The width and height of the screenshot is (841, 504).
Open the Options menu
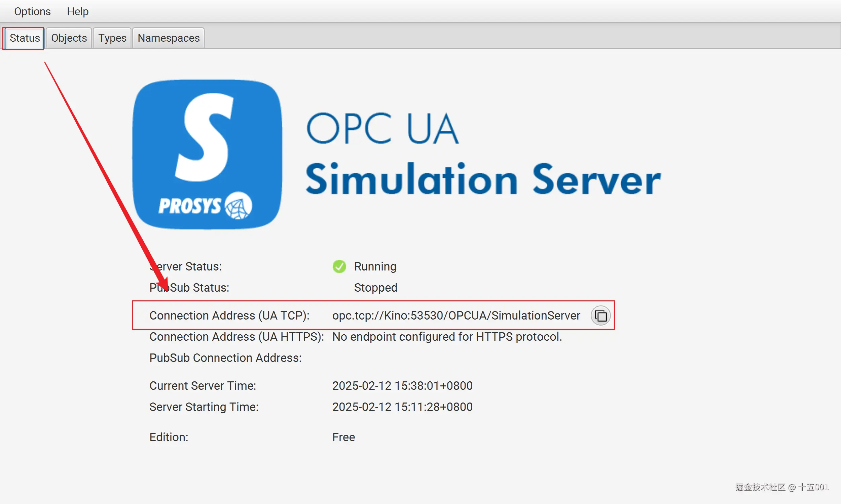pyautogui.click(x=32, y=11)
